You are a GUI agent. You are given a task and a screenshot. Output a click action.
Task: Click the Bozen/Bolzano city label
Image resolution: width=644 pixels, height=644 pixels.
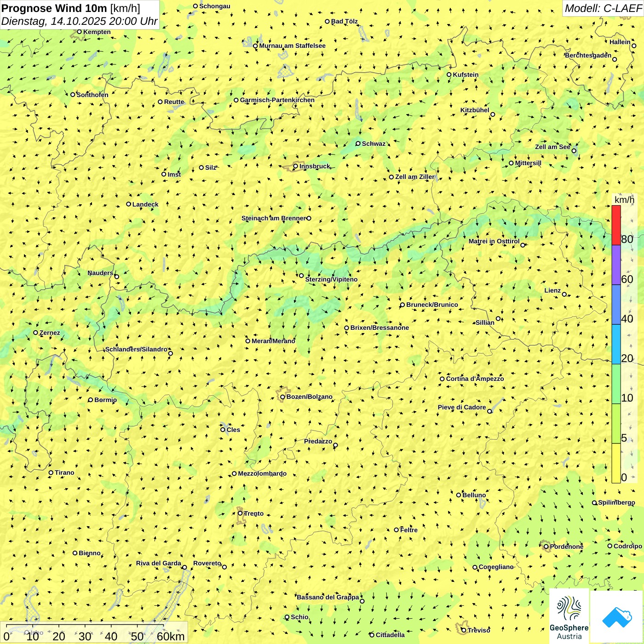[310, 397]
